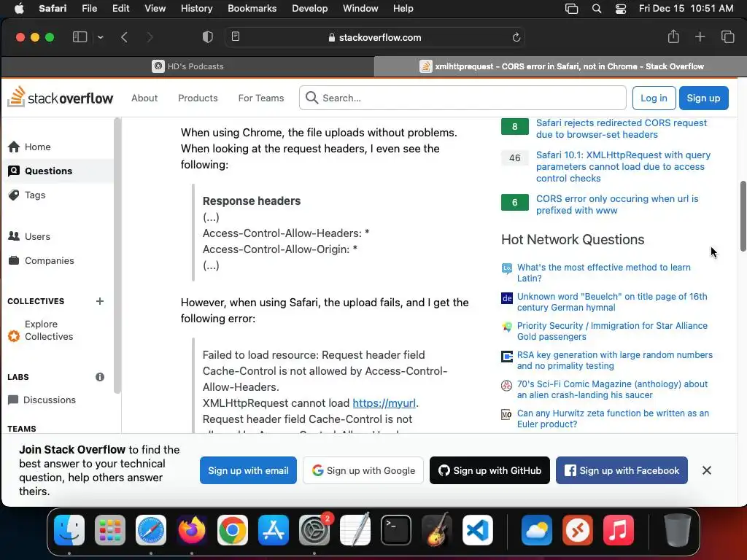
Task: Open 'RSA key generation with large random numbers'
Action: [614, 360]
